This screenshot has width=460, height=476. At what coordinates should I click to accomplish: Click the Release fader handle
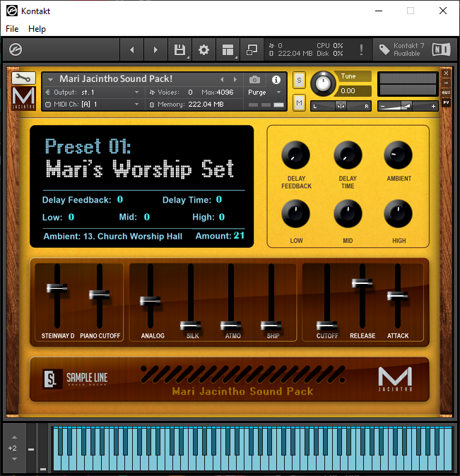point(362,283)
